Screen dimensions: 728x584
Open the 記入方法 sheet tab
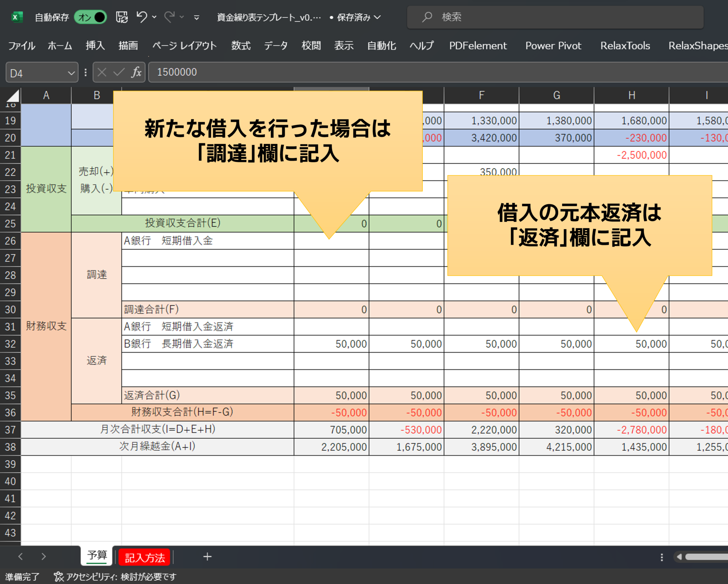click(144, 557)
